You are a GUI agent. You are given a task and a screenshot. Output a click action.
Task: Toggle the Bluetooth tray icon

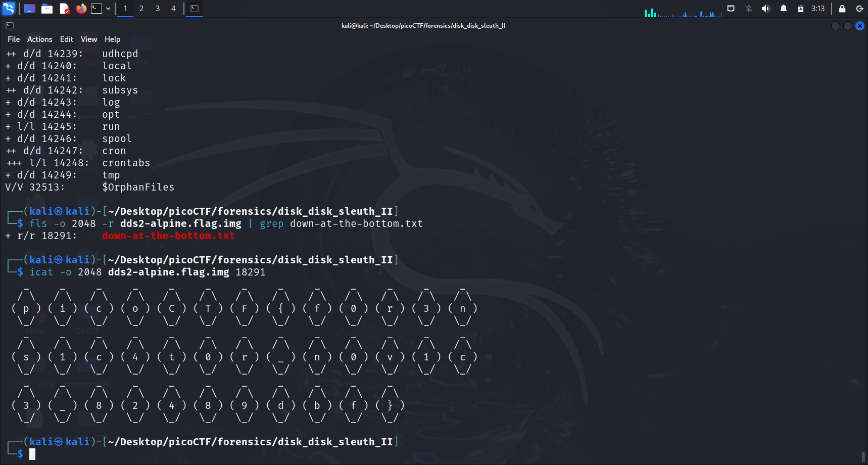(748, 9)
